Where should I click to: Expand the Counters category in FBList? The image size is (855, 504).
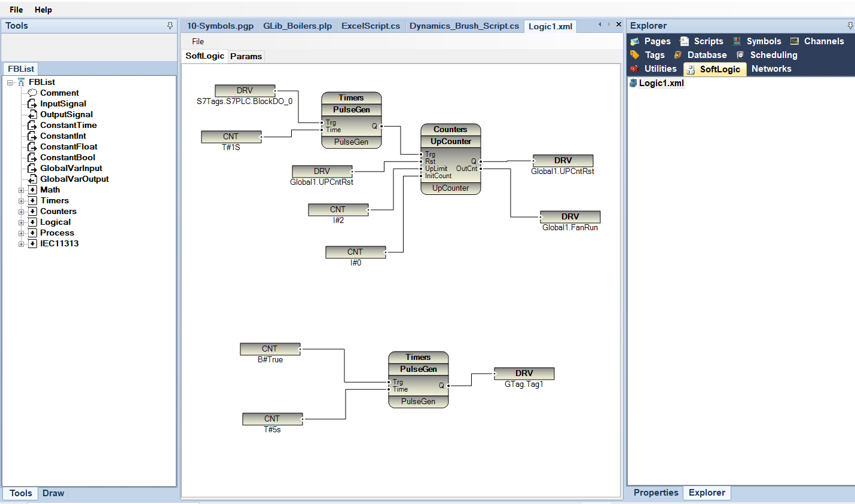point(22,212)
